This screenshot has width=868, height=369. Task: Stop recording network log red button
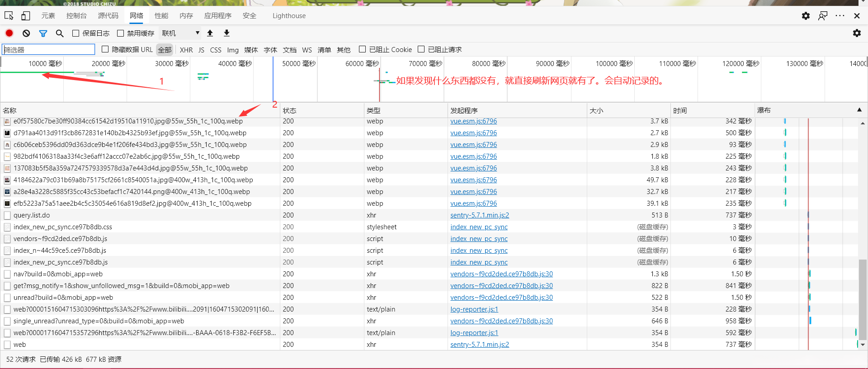pos(9,33)
